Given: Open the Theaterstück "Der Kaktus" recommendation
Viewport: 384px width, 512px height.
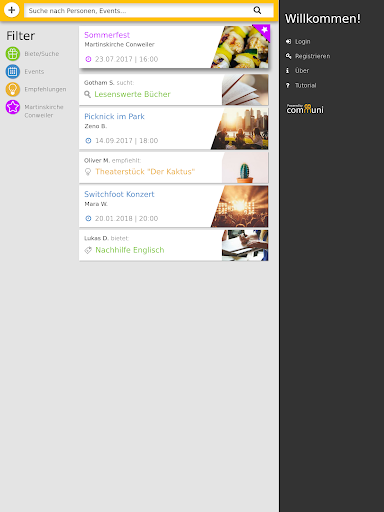Looking at the screenshot, I should 145,172.
